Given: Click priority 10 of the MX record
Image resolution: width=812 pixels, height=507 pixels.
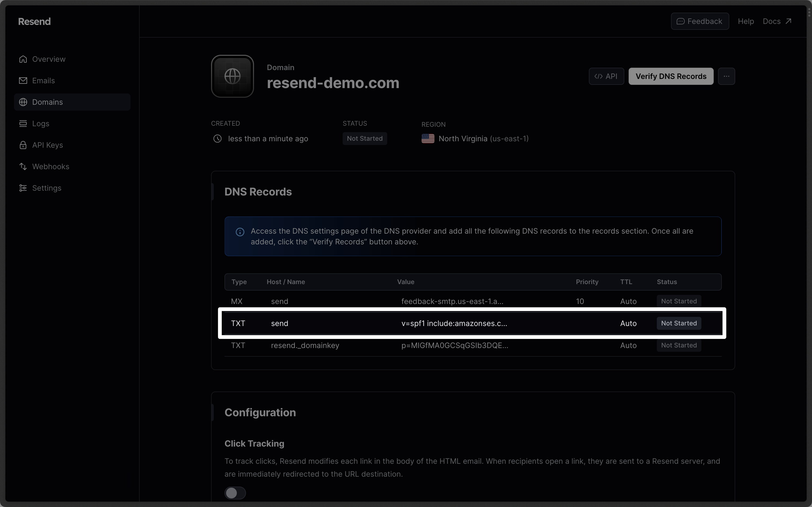Looking at the screenshot, I should (x=580, y=301).
